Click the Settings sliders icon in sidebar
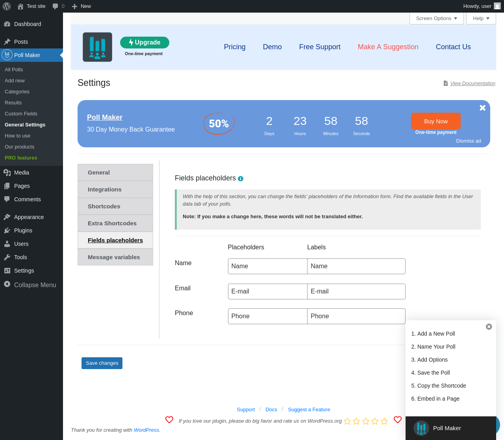Screen dimensions: 504x440 (7, 271)
